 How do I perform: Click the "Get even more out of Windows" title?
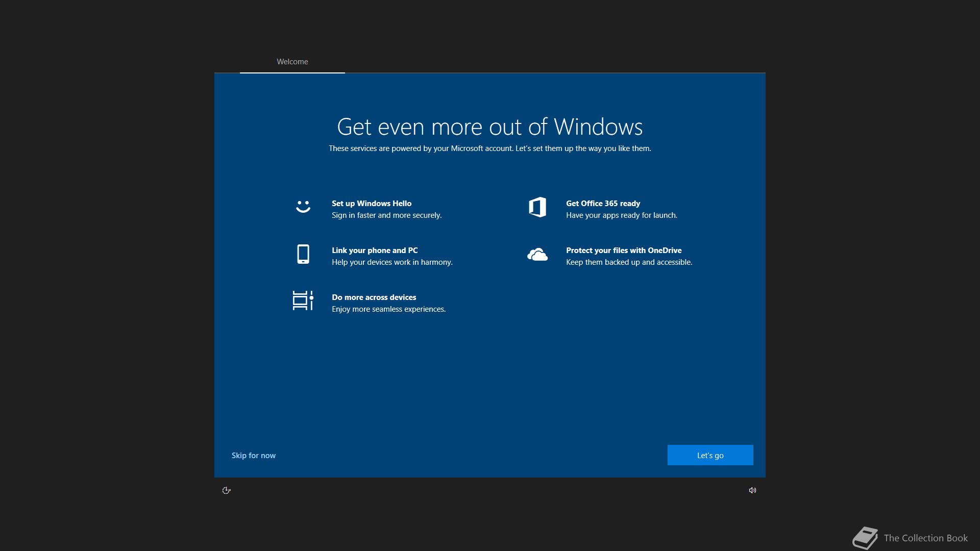tap(490, 127)
